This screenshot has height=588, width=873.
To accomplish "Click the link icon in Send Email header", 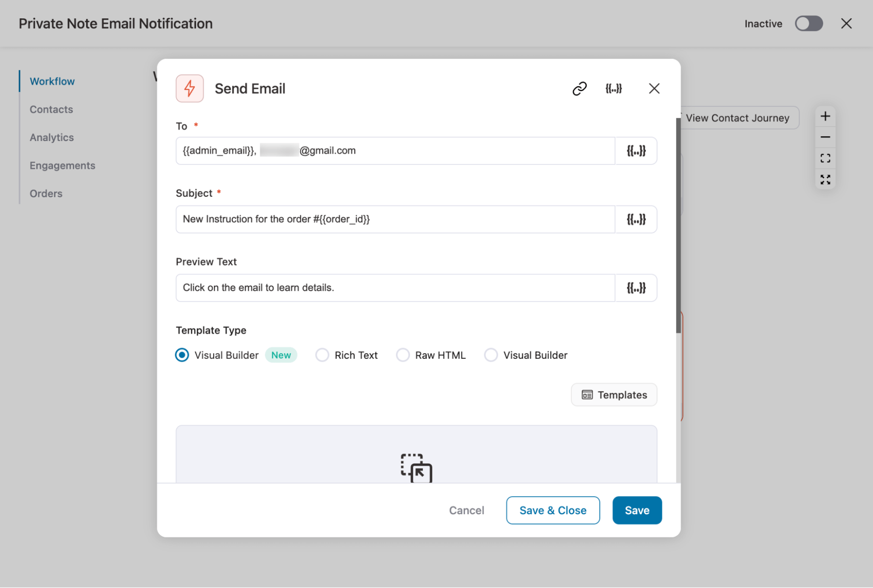I will click(579, 89).
